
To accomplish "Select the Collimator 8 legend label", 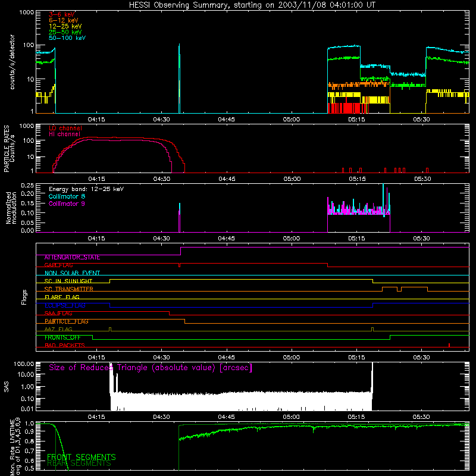I will click(67, 196).
